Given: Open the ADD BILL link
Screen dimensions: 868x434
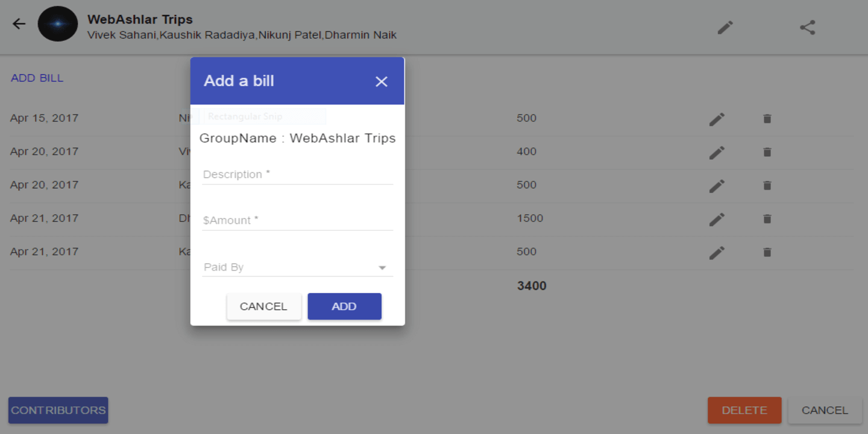Looking at the screenshot, I should click(x=37, y=78).
